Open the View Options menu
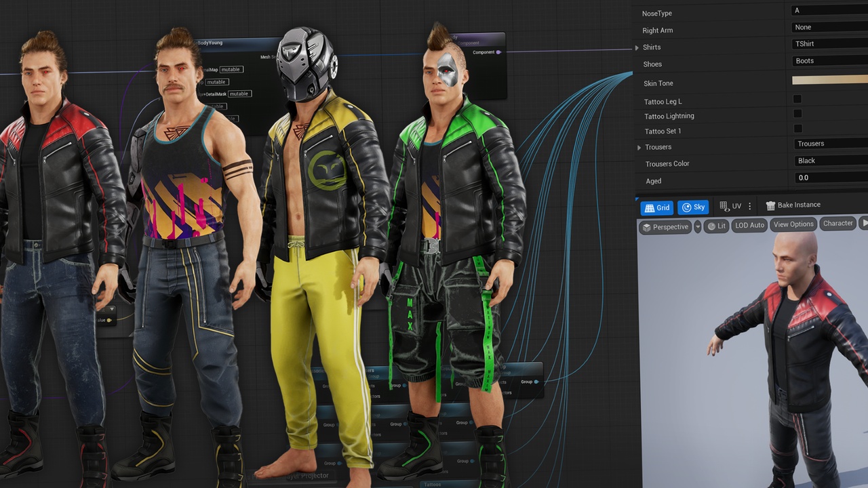Image resolution: width=868 pixels, height=488 pixels. pyautogui.click(x=793, y=224)
